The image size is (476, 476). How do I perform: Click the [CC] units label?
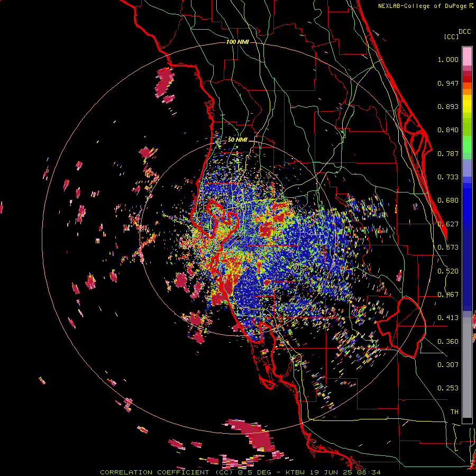coord(451,36)
